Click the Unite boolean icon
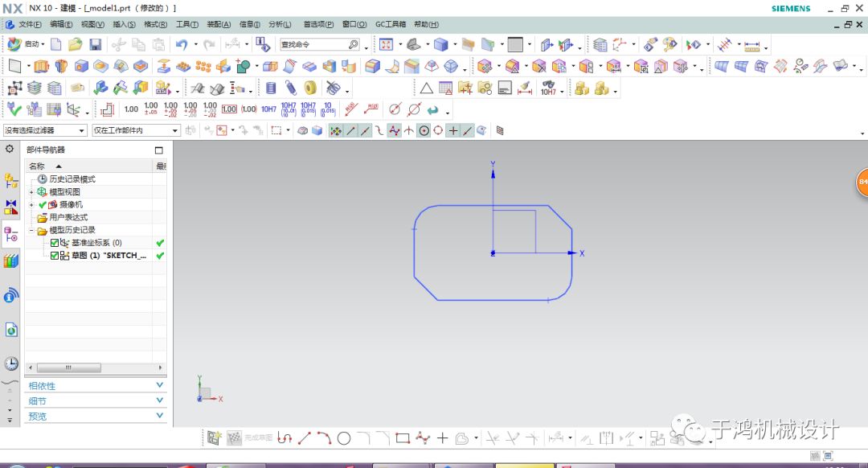This screenshot has height=468, width=868. coord(243,67)
